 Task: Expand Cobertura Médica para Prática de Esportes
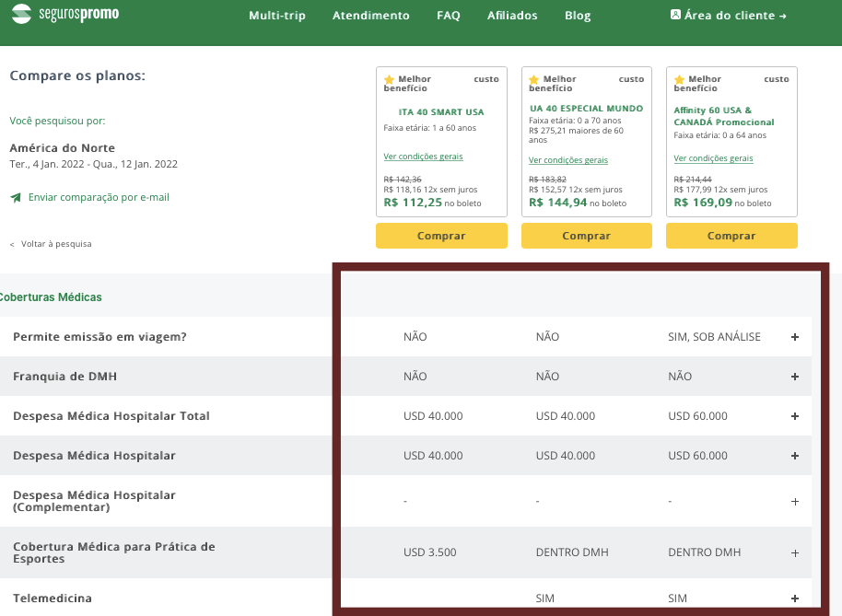(795, 553)
